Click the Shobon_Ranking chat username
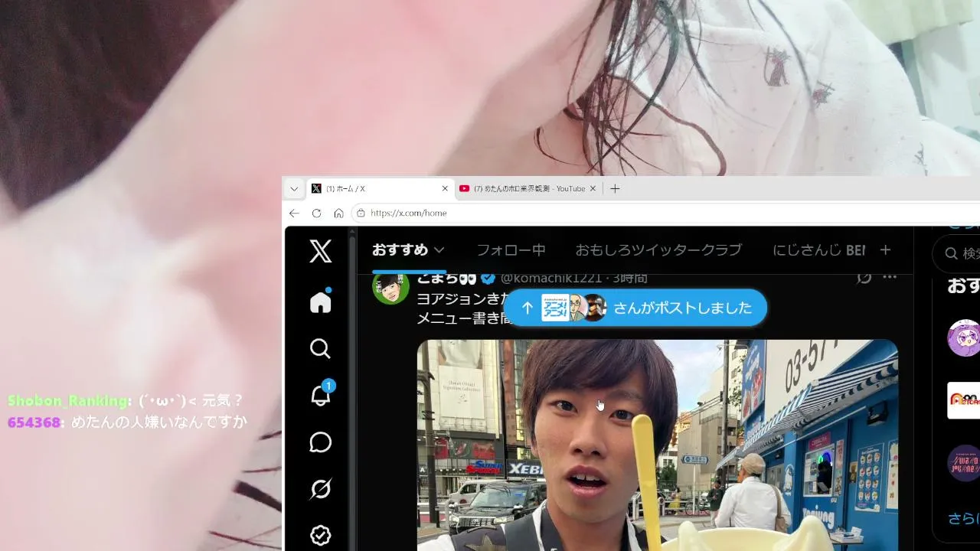The width and height of the screenshot is (980, 551). (x=69, y=400)
